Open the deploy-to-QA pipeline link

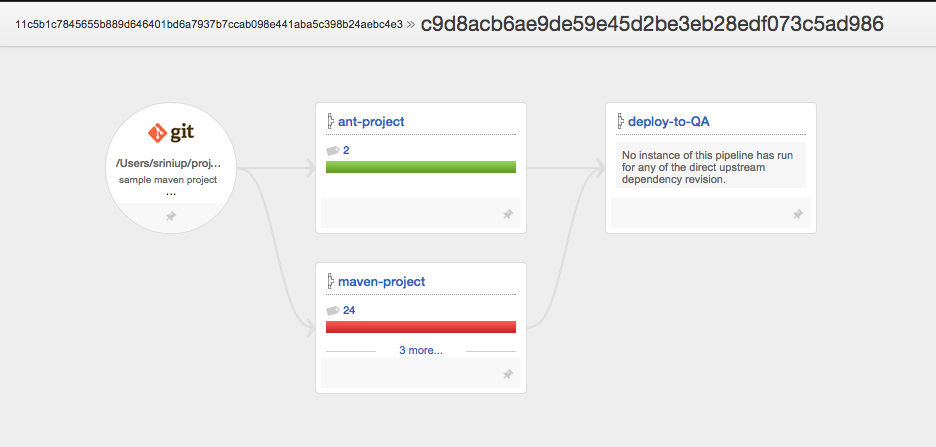point(669,122)
